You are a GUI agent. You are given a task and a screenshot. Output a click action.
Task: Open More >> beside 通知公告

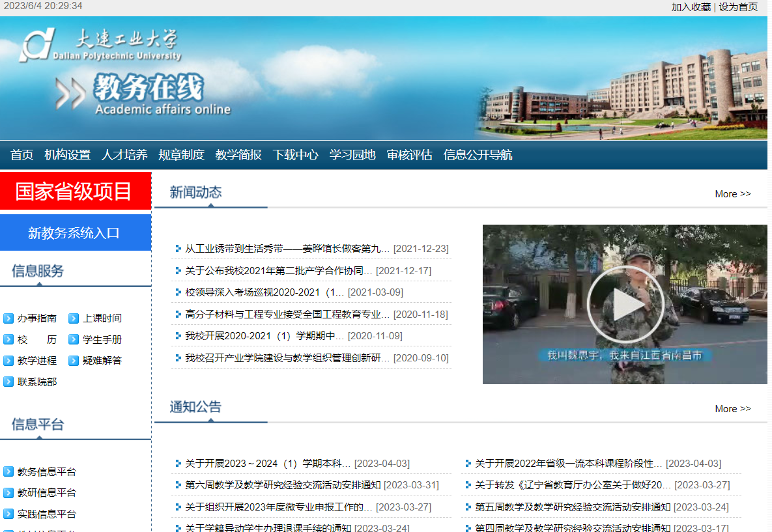pos(732,408)
